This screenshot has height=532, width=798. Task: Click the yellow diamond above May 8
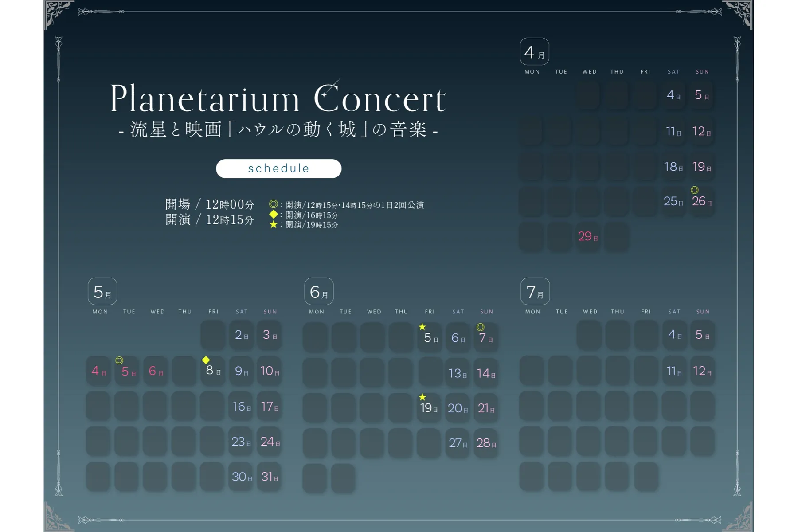pyautogui.click(x=206, y=360)
